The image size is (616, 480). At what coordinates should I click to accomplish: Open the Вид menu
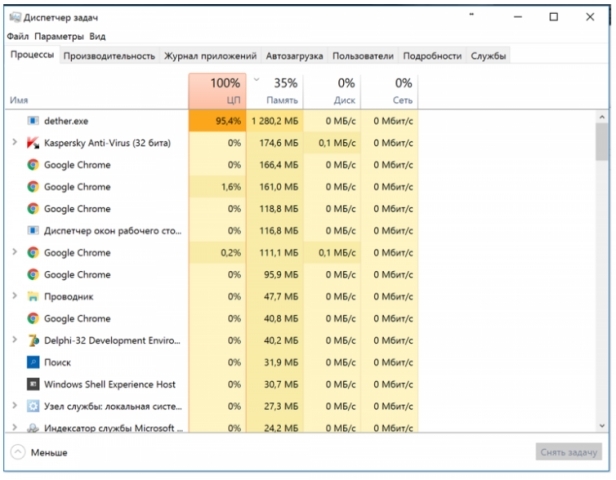[x=97, y=37]
